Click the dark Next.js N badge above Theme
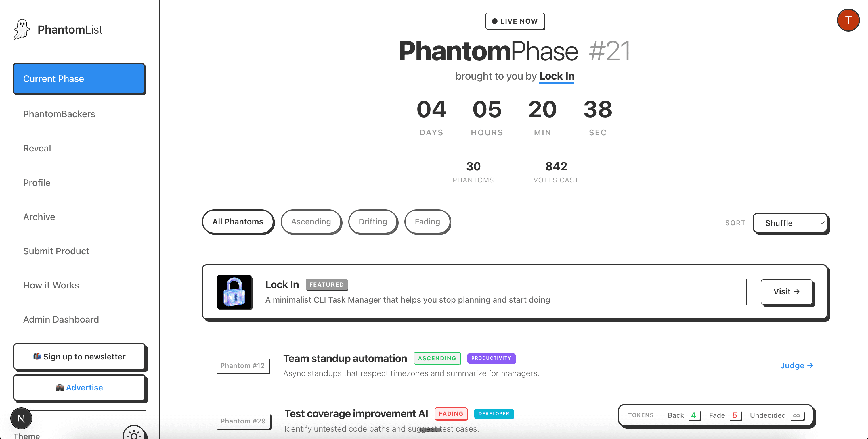 [21, 418]
